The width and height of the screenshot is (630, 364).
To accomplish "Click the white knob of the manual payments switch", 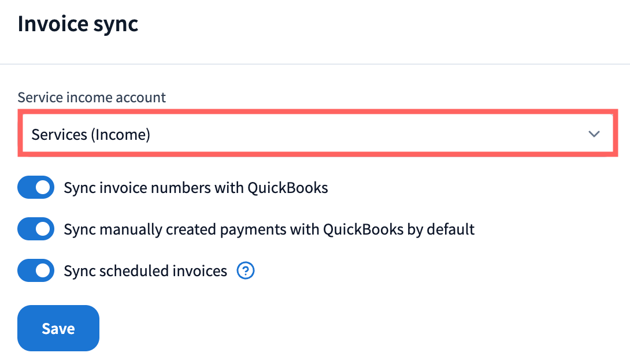I will tap(43, 229).
